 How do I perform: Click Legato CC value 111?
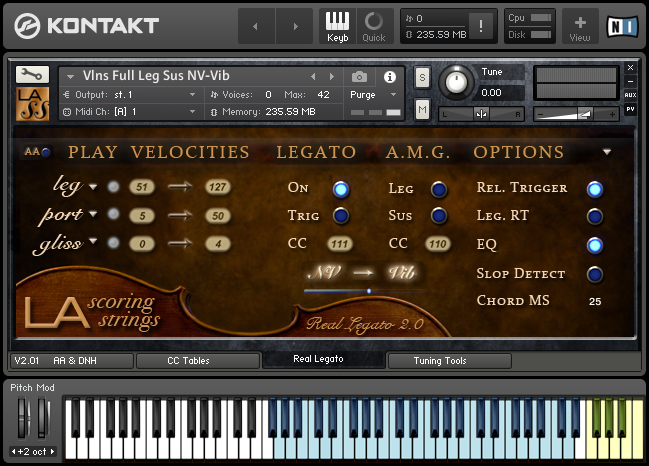pyautogui.click(x=339, y=244)
